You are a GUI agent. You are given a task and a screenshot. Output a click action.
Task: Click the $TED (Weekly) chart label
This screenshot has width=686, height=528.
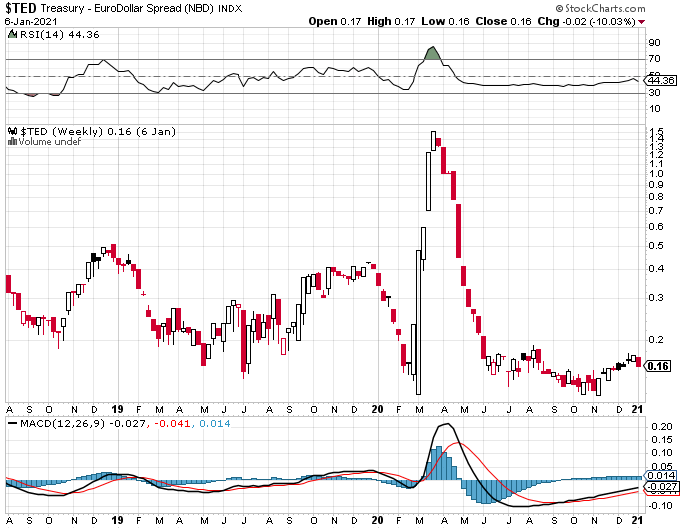59,131
